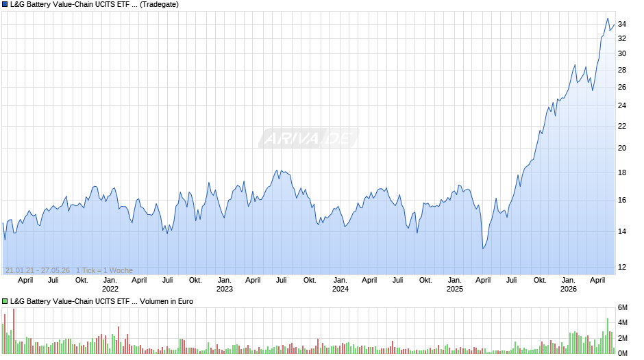
Task: Click the price axis label '32'
Action: pyautogui.click(x=622, y=38)
